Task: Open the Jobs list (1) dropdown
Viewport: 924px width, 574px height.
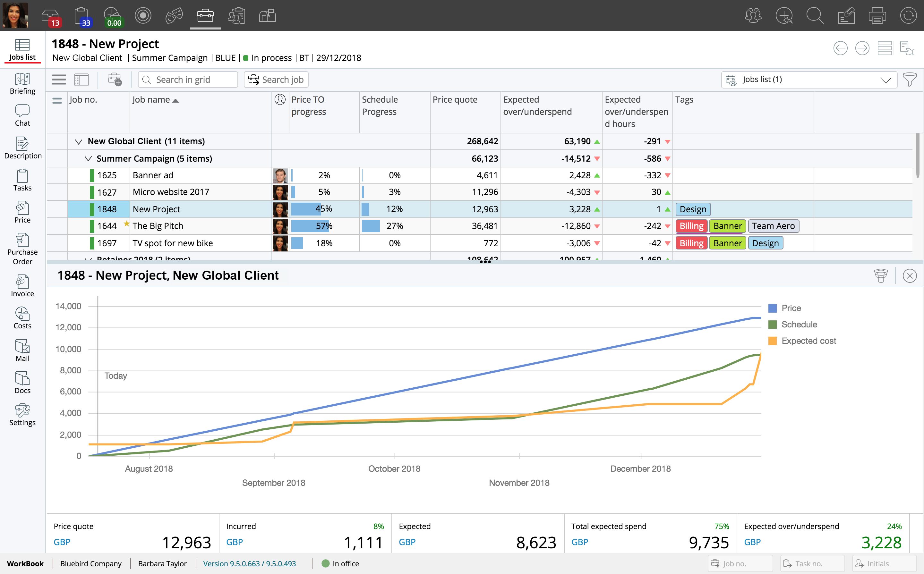Action: tap(809, 80)
